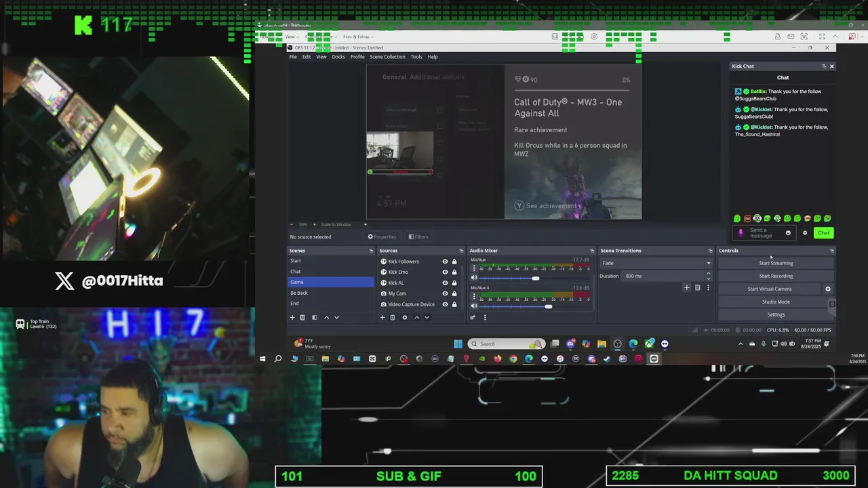This screenshot has height=488, width=868.
Task: Select the End scene
Action: coord(331,304)
